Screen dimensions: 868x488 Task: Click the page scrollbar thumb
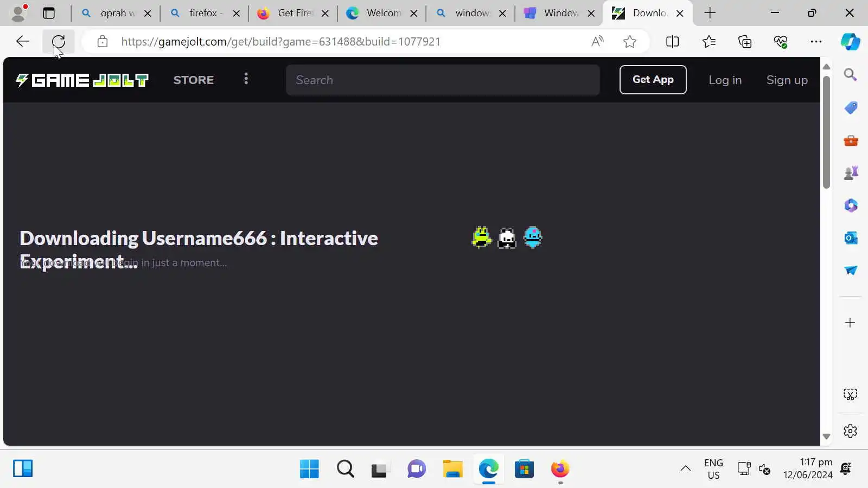[x=826, y=132]
